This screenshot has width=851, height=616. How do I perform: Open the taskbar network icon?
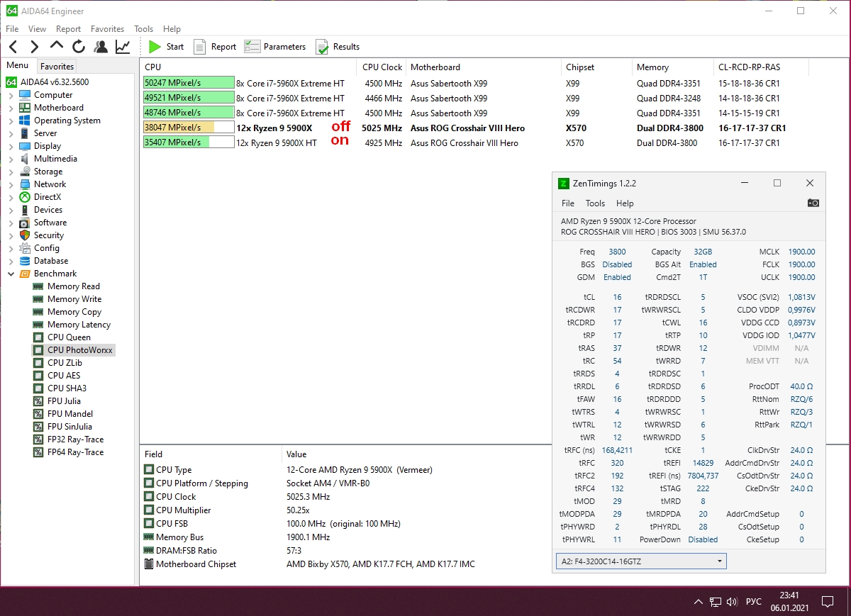(x=716, y=602)
